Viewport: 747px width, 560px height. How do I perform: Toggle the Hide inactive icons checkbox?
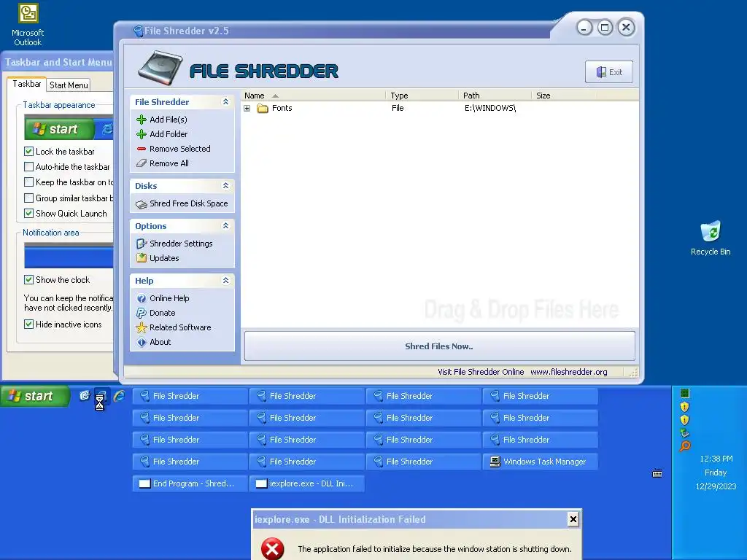[x=28, y=324]
